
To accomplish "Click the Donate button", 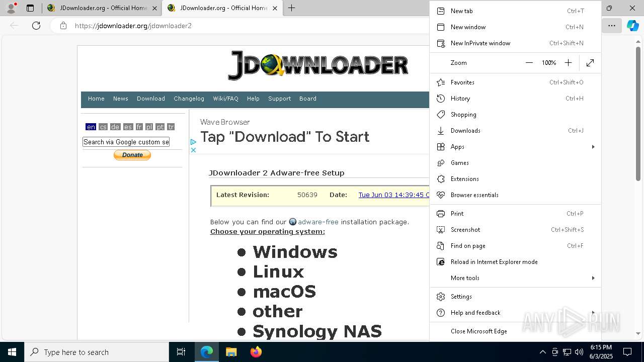I will [132, 155].
